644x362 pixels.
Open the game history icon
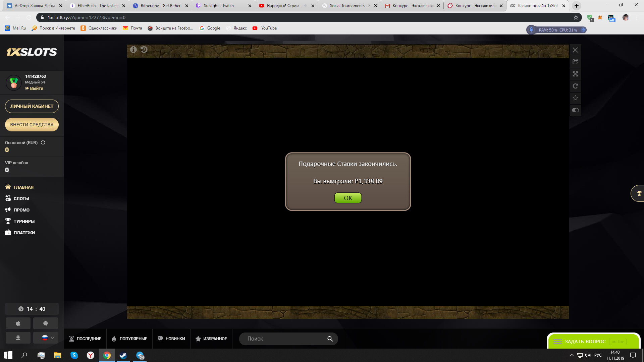(x=144, y=50)
